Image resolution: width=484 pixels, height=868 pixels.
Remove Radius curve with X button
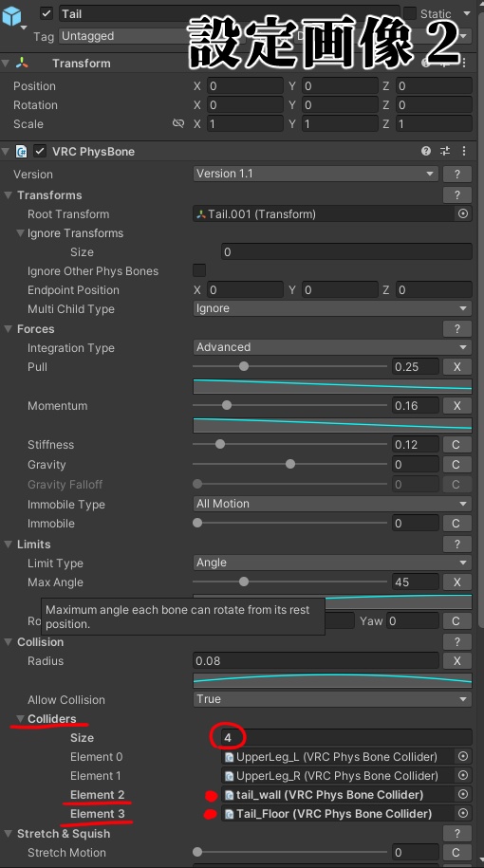coord(457,660)
